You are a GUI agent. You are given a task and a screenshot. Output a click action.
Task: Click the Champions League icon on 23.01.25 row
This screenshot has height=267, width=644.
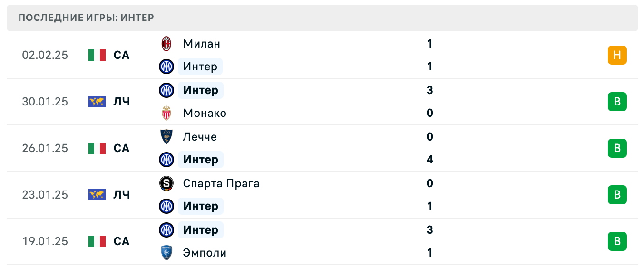coord(97,195)
